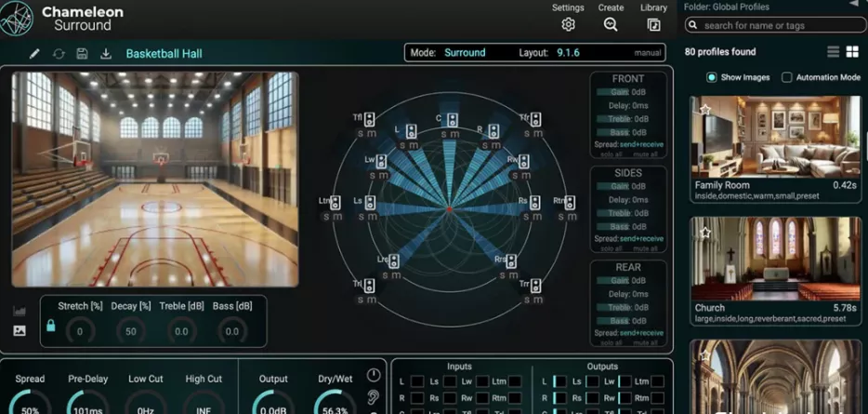Change REAR Spread send+receive option
868x414 pixels.
tap(641, 333)
